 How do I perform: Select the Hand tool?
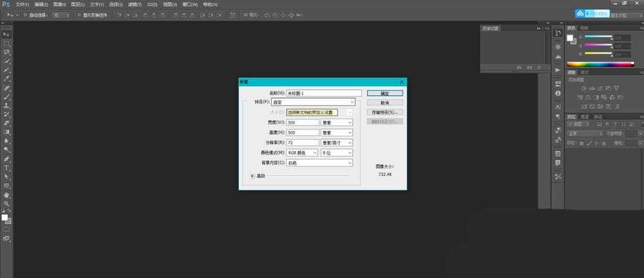coord(6,194)
